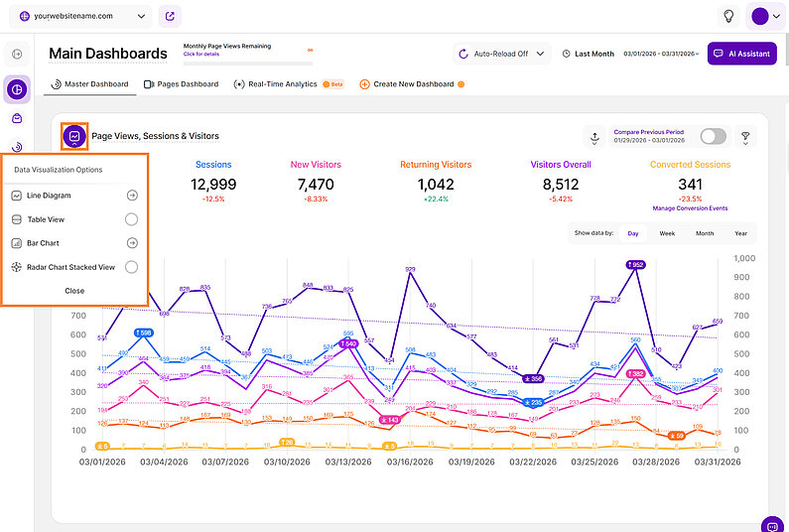Viewport: 789px width, 532px height.
Task: Switch to Pages Dashboard tab
Action: click(x=182, y=84)
